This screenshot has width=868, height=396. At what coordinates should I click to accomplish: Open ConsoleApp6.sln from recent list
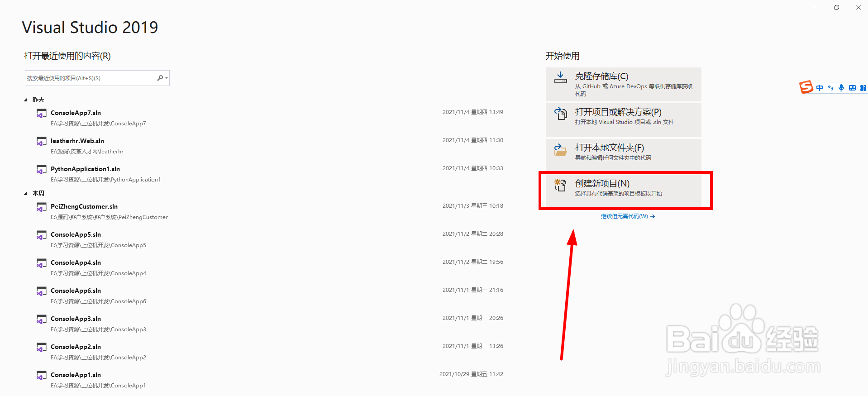[270, 296]
